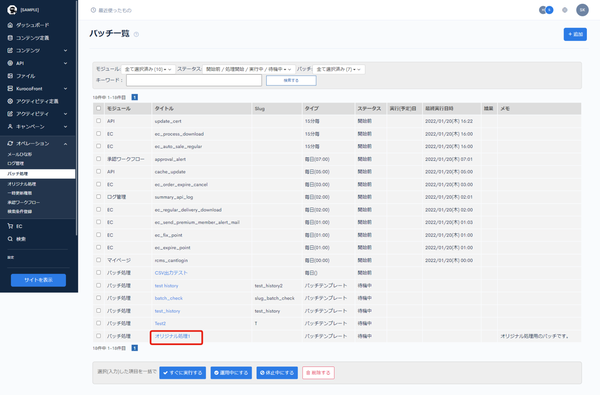600x395 pixels.
Task: Open the EC cart icon in the sidebar
Action: [10, 226]
